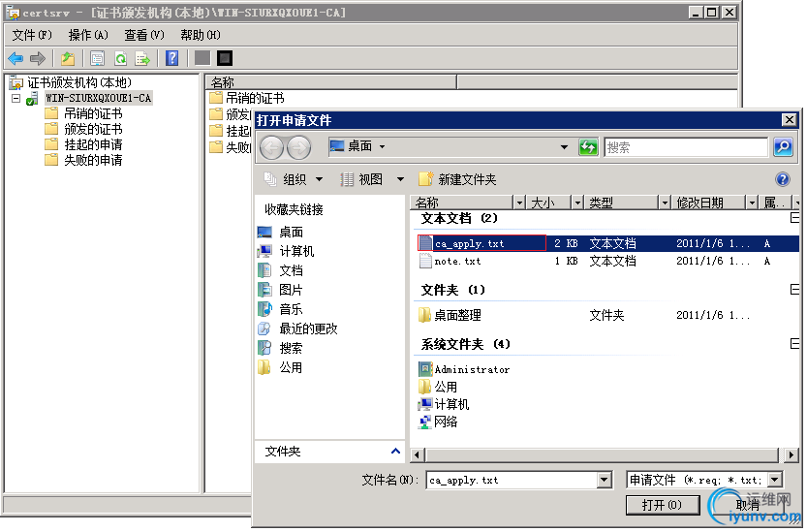Expand the 文件夹 pane chevron
Viewport: 807px width, 532px height.
point(395,452)
